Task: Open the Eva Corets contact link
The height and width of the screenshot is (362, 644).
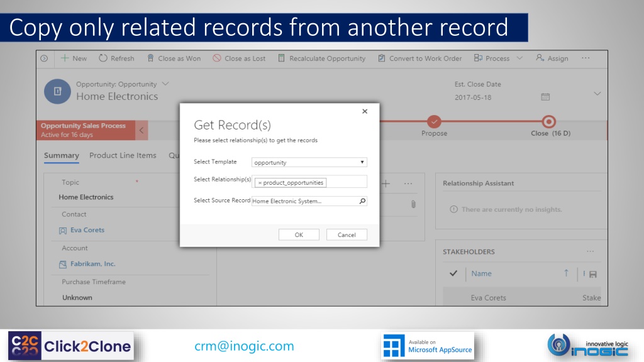Action: click(87, 230)
